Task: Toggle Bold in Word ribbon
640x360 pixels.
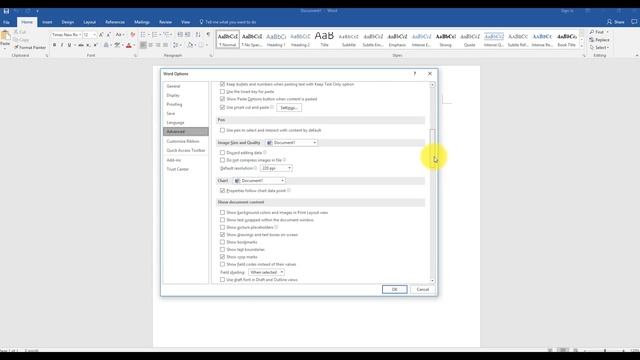Action: click(54, 45)
